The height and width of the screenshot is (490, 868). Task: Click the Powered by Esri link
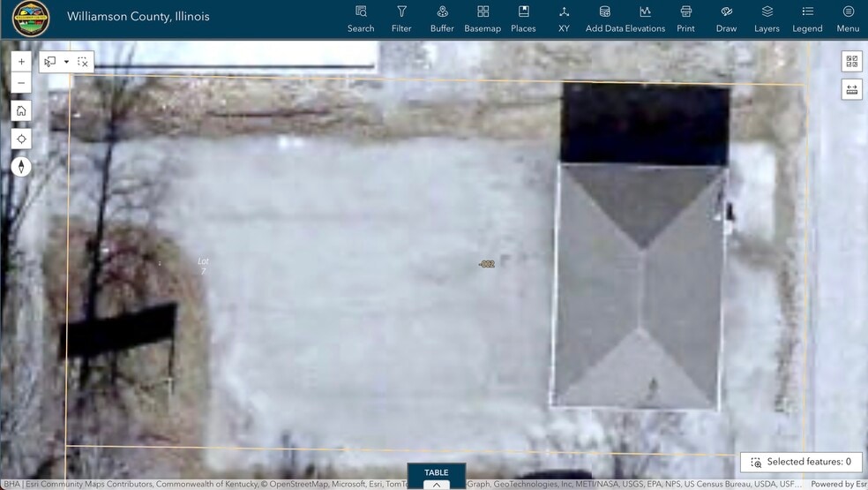click(838, 484)
